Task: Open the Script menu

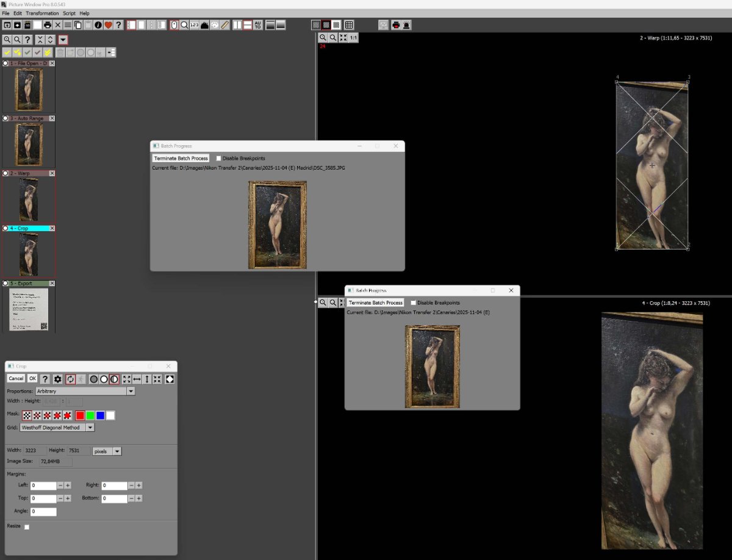Action: click(x=69, y=13)
